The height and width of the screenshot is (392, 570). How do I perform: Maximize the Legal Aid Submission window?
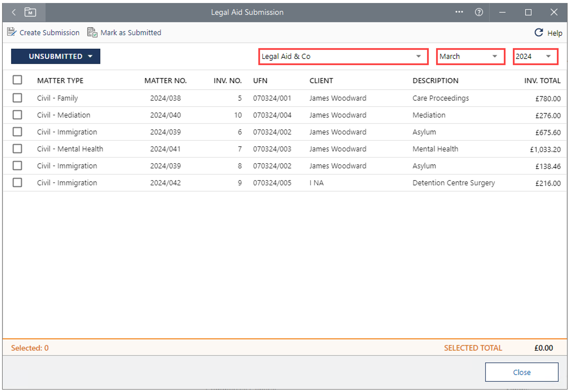coord(528,12)
